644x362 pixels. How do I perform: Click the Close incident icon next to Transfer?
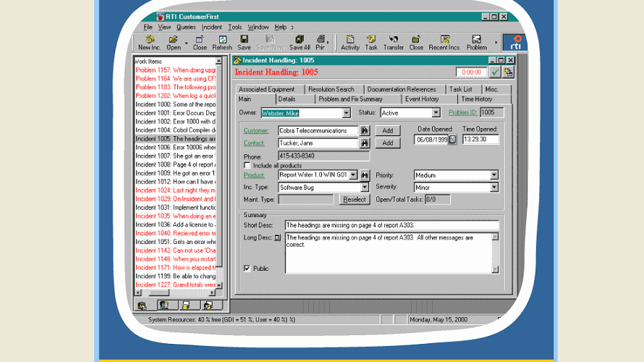(415, 43)
